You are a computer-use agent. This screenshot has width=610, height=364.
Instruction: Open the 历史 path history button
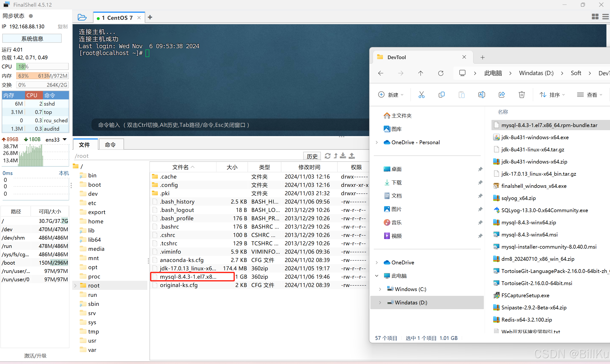point(312,156)
